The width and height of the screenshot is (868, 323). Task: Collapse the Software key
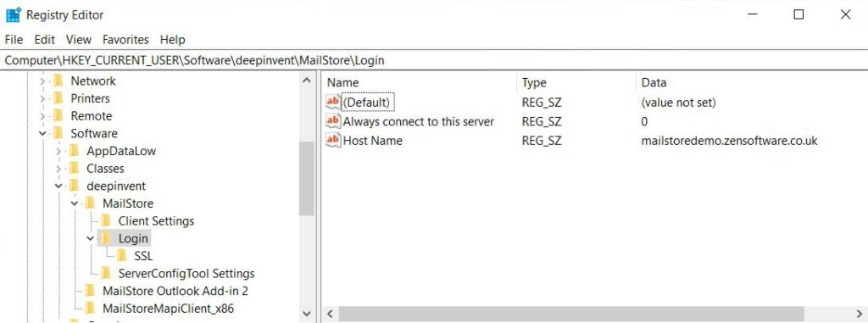(x=42, y=134)
